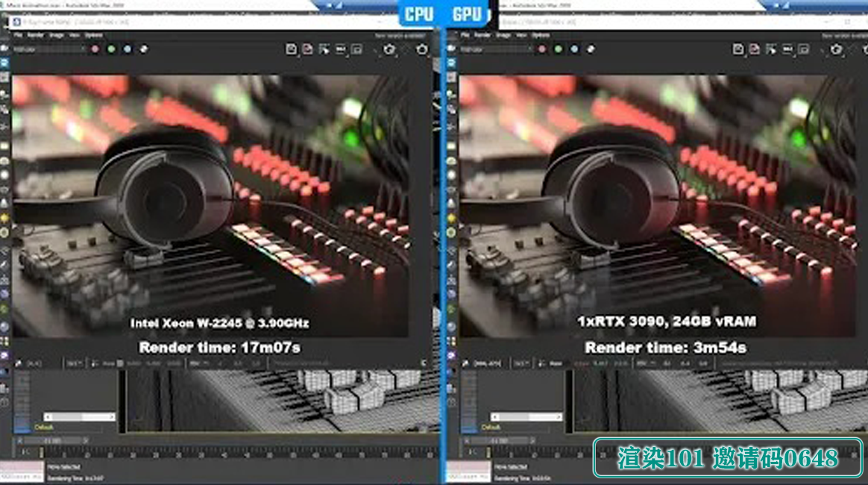Image resolution: width=868 pixels, height=485 pixels.
Task: Click 'Raw' label in CPU status bar
Action: coord(109,364)
